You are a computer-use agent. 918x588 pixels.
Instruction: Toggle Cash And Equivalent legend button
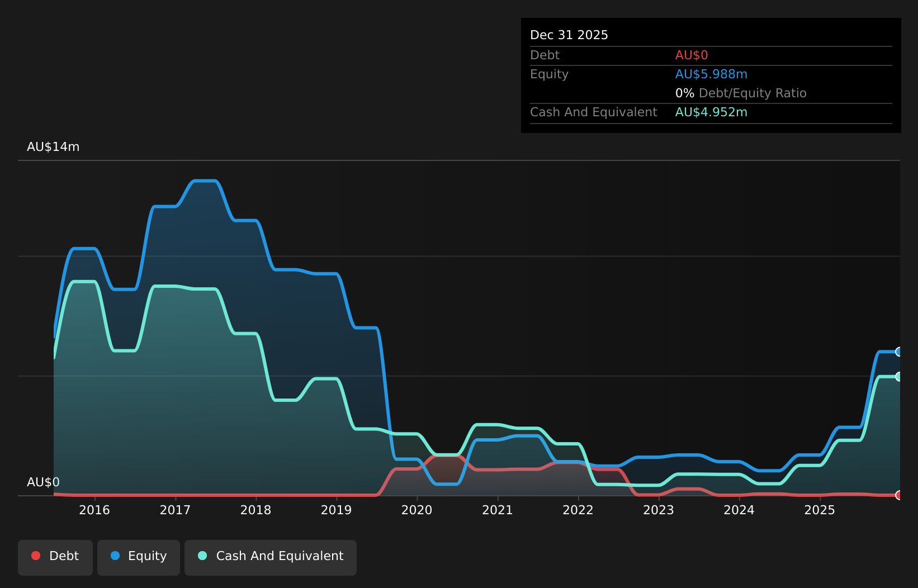(271, 557)
